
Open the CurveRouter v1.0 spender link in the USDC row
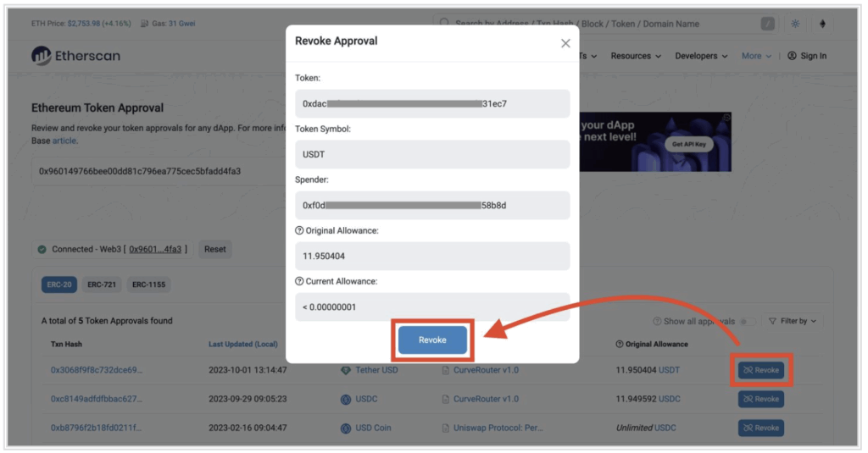coord(486,399)
